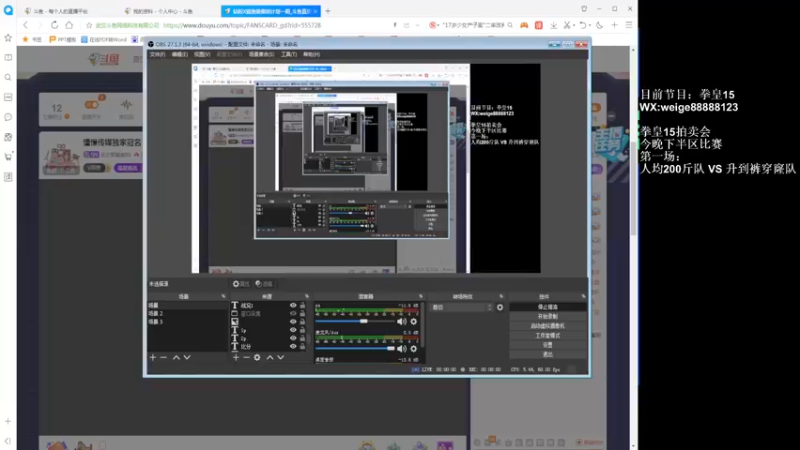Go back using the browser back arrow
The width and height of the screenshot is (800, 450).
[26, 25]
